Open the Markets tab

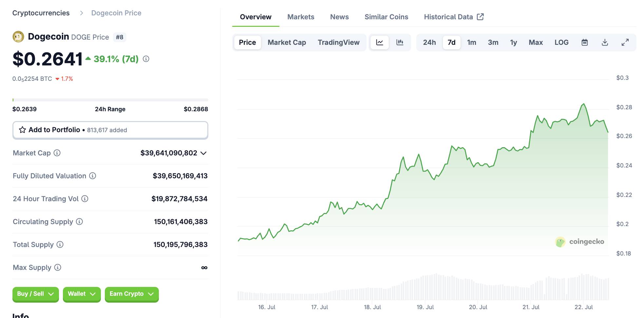pyautogui.click(x=301, y=17)
